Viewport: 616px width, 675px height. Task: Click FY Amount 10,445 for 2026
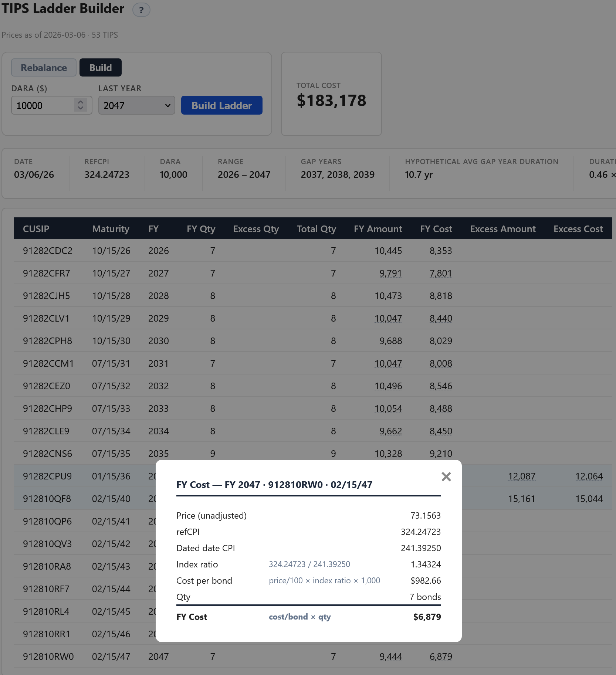point(388,251)
